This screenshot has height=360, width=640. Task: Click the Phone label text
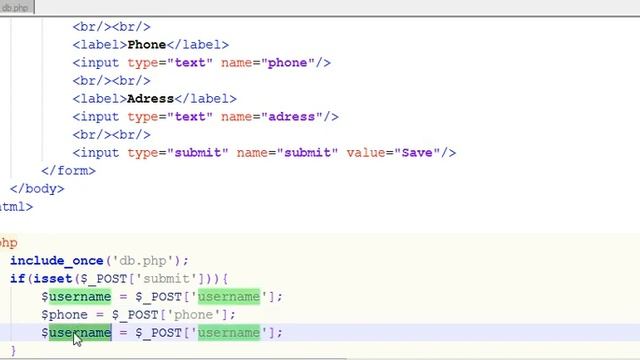coord(147,44)
